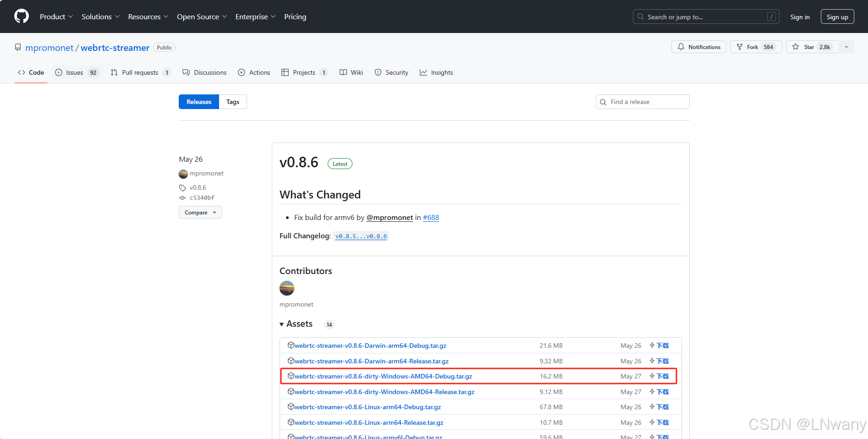Expand the Resources menu
This screenshot has height=439, width=868.
click(x=148, y=16)
